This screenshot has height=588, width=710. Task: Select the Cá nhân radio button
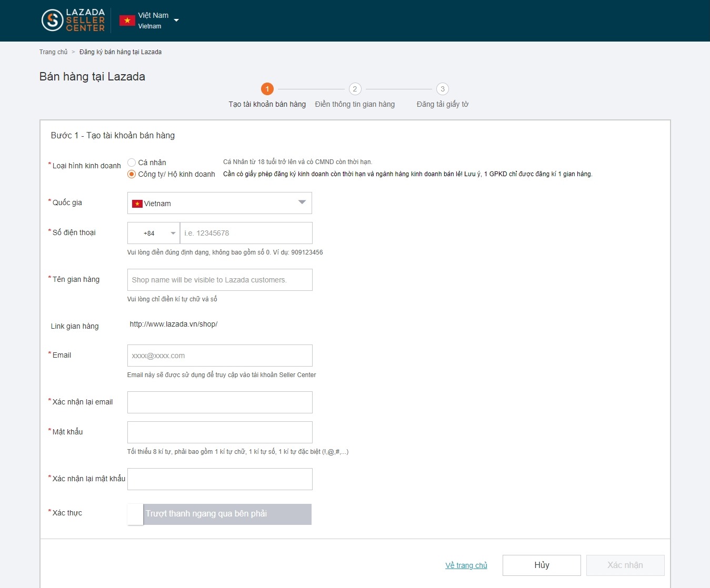click(x=132, y=163)
